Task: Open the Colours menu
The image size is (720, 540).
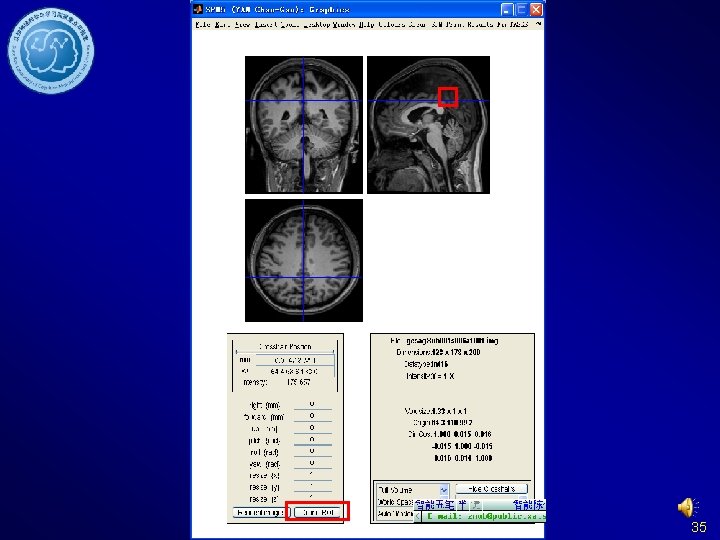Action: click(x=392, y=24)
